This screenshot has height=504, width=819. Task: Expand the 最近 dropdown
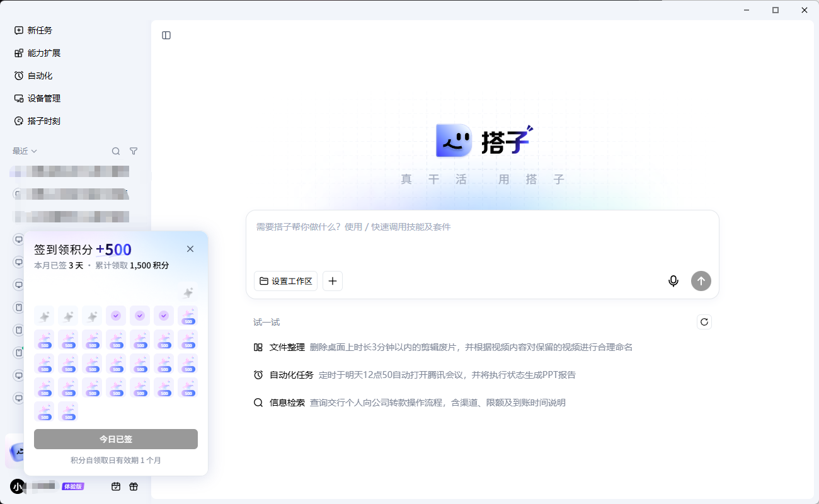pos(25,151)
